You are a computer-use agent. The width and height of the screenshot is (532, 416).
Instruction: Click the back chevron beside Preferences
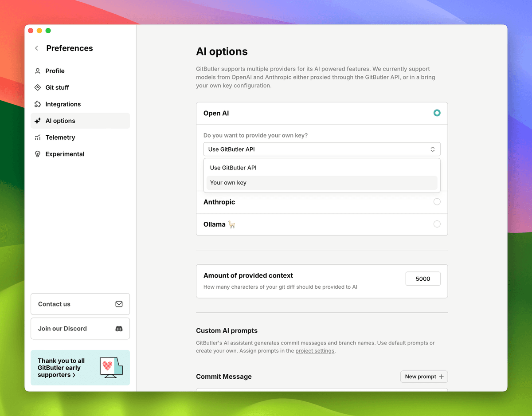(x=36, y=48)
